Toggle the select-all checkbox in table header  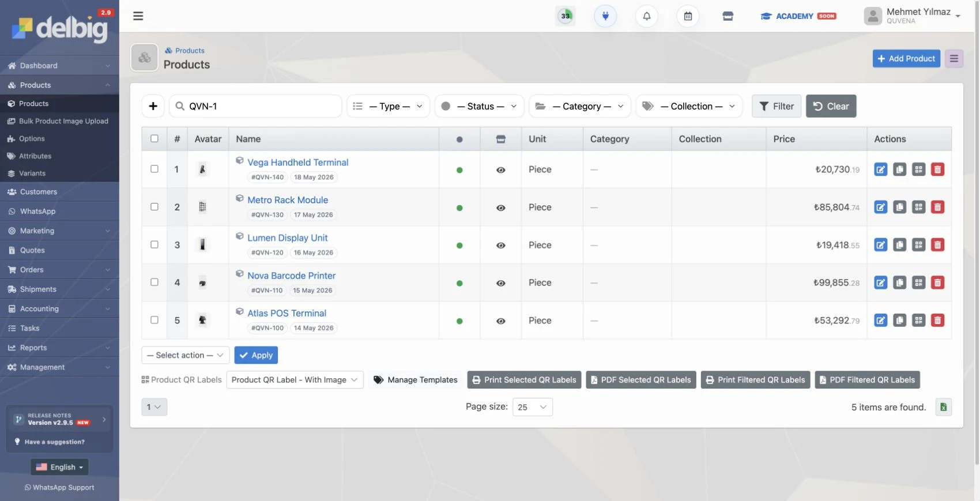click(x=154, y=138)
